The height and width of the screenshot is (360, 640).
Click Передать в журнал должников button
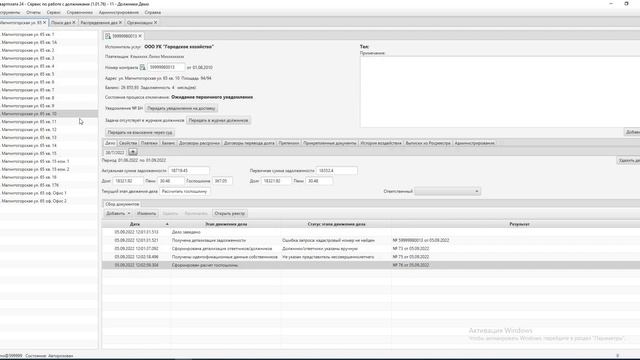[x=218, y=120]
